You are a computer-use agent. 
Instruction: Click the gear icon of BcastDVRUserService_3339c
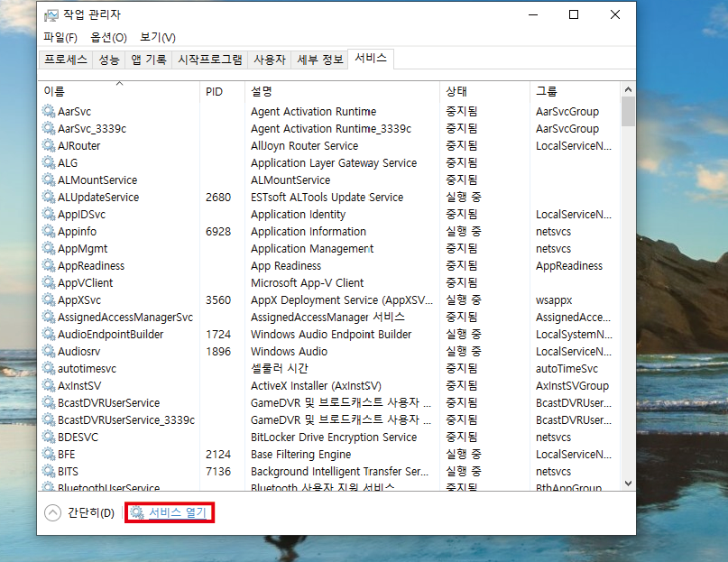[49, 419]
